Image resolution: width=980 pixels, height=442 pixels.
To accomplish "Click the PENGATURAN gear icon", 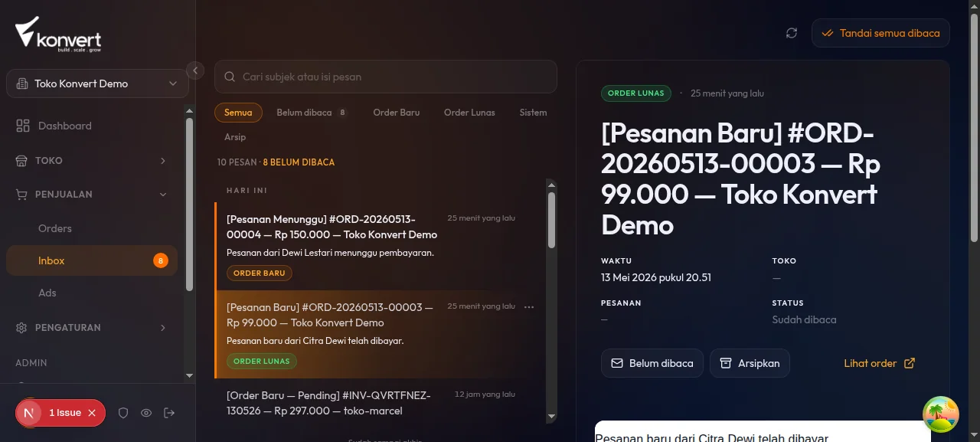I will click(21, 328).
